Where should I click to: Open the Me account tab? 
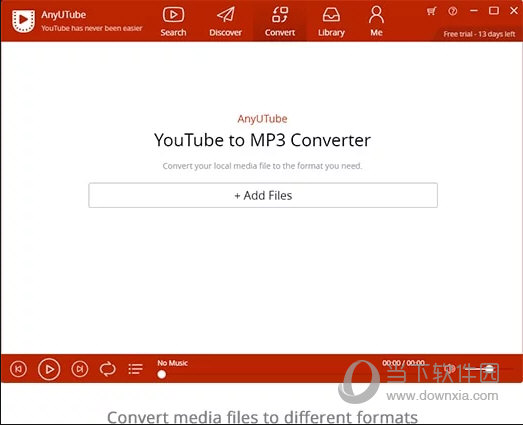pyautogui.click(x=376, y=22)
